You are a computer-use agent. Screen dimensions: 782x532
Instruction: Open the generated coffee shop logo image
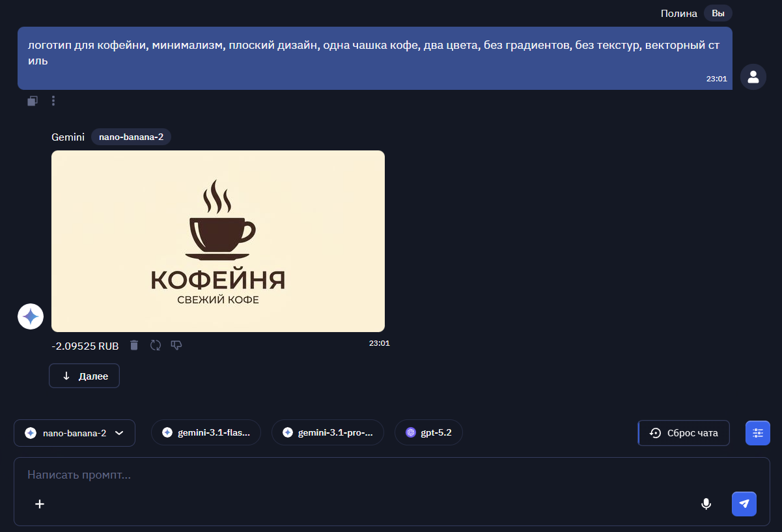point(218,241)
